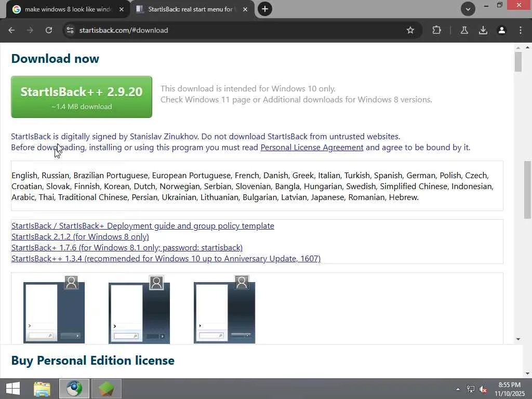
Task: Click the muted volume tray icon
Action: click(x=483, y=389)
